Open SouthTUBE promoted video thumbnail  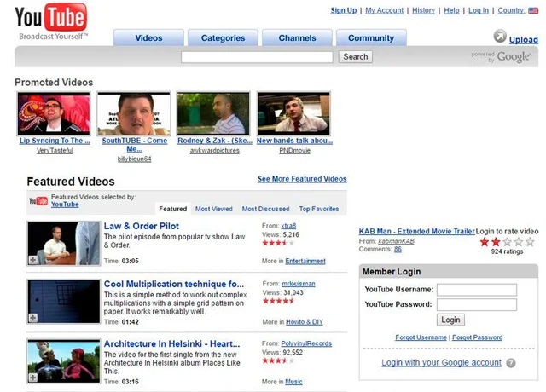coord(134,113)
